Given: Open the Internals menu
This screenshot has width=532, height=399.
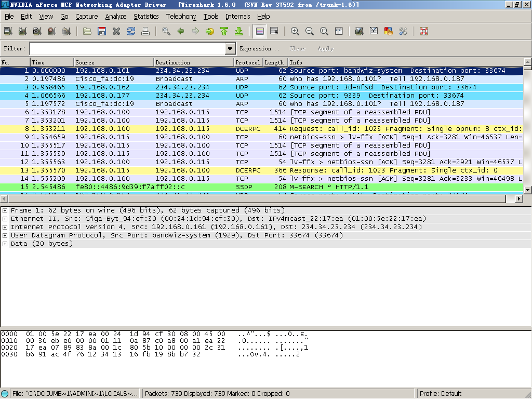Looking at the screenshot, I should point(238,16).
